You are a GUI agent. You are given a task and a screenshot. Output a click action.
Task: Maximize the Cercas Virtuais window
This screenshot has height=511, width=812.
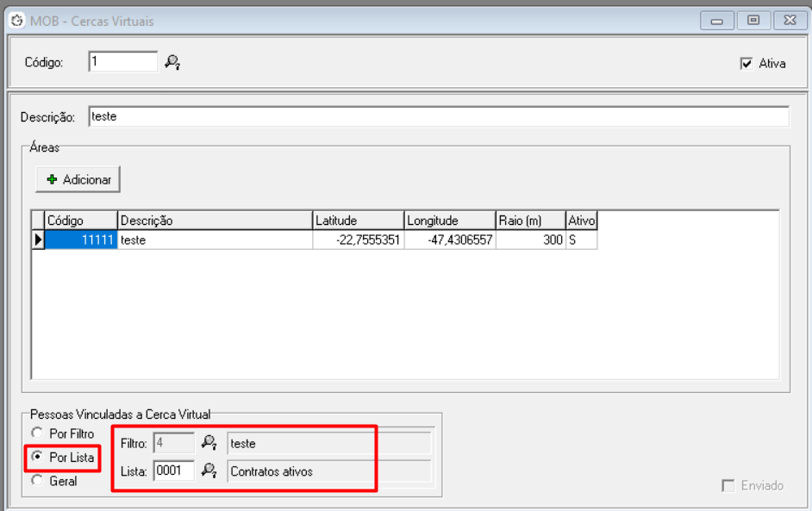click(x=753, y=21)
